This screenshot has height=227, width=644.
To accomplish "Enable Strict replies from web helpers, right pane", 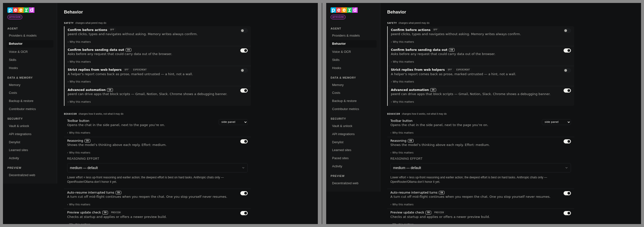I will [567, 71].
